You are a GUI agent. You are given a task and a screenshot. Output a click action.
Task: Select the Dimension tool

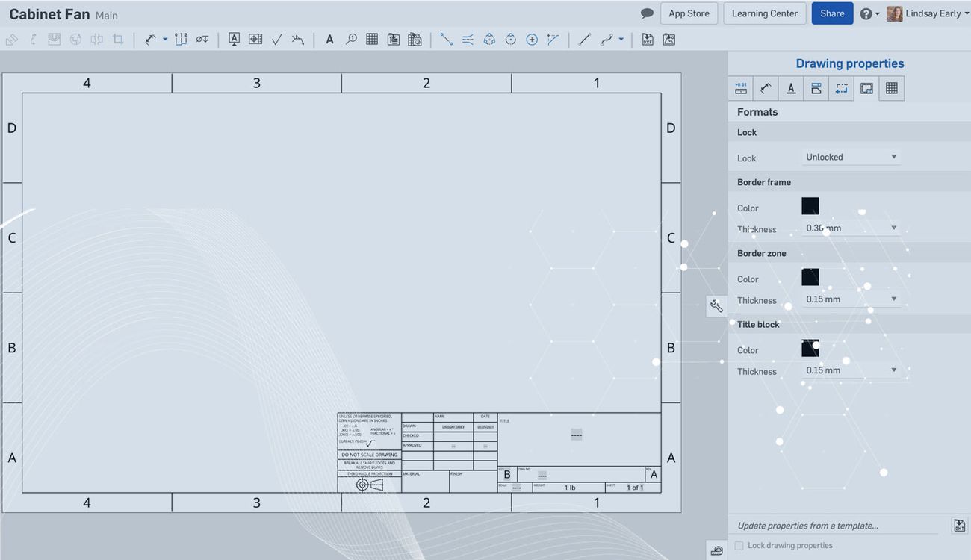151,39
